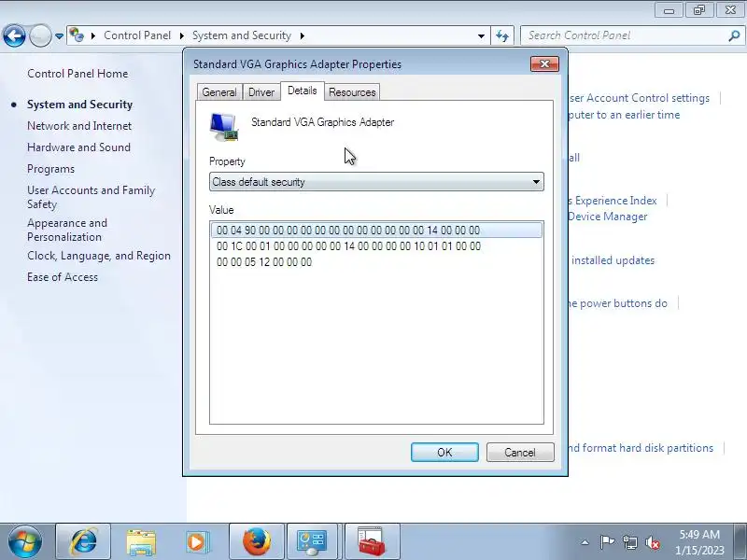
Task: Open User Accounts and Family Safety
Action: coord(91,197)
